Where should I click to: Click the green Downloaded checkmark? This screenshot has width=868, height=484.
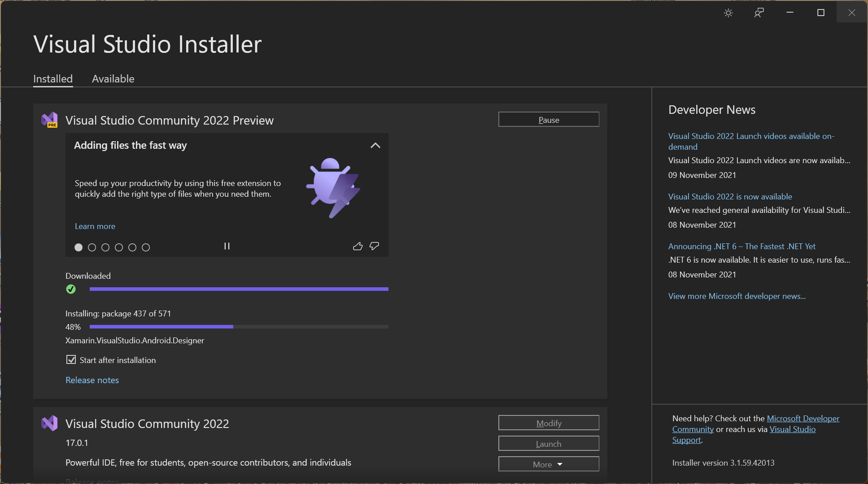71,289
